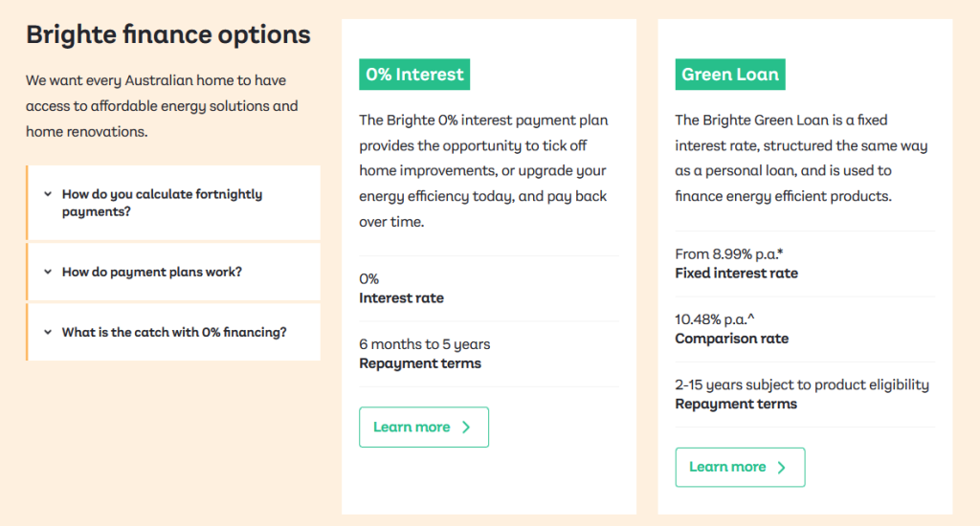Image resolution: width=980 pixels, height=526 pixels.
Task: Select "What is the catch with 0% financing?" text
Action: (x=174, y=333)
